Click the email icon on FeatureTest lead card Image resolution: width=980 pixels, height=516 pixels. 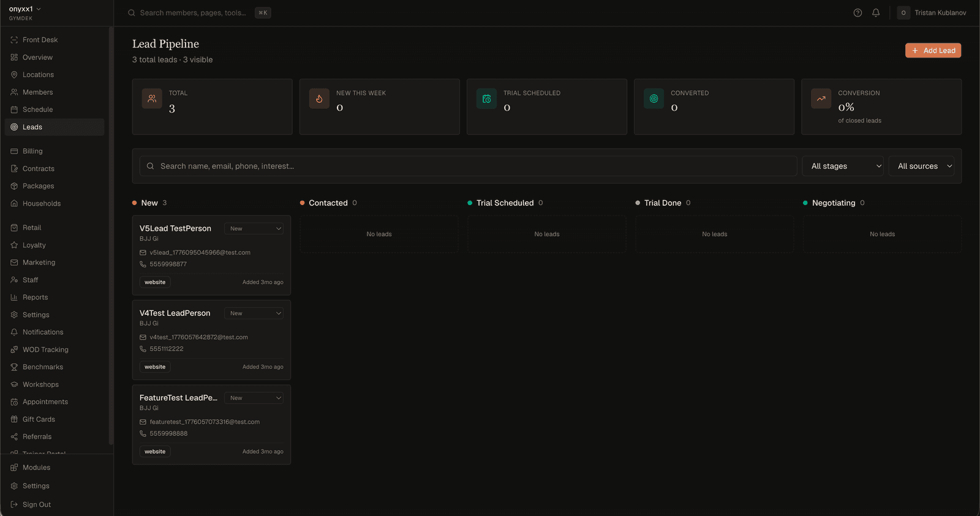point(143,422)
